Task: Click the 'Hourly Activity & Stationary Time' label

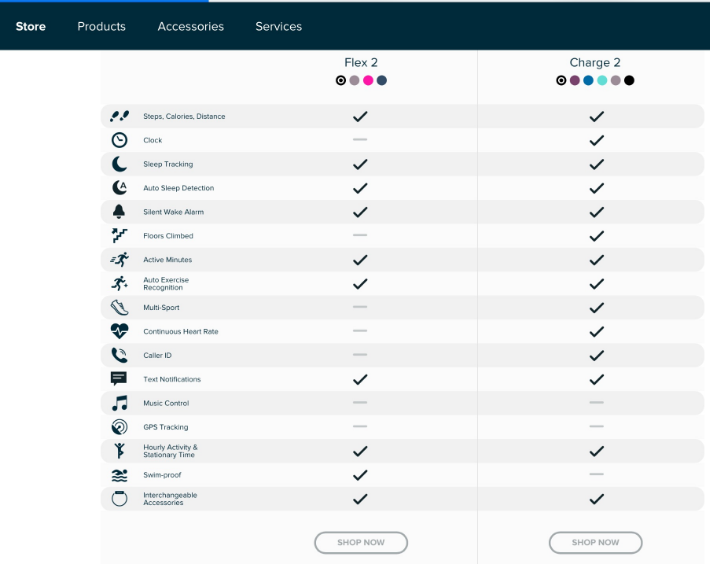Action: tap(170, 451)
